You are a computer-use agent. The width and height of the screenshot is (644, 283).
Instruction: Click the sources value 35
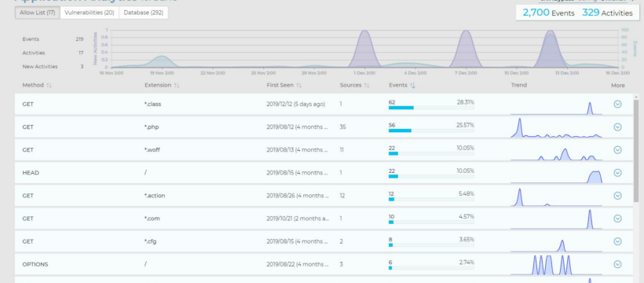[342, 127]
